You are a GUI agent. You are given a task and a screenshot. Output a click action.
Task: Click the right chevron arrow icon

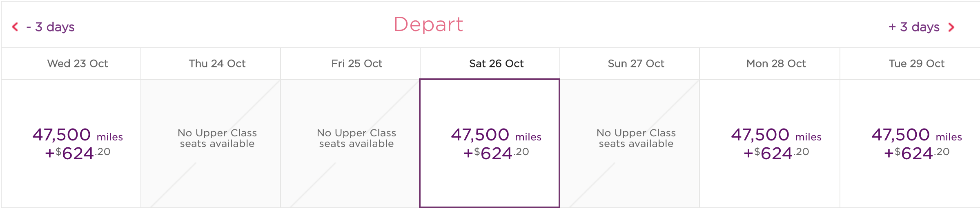click(x=951, y=27)
